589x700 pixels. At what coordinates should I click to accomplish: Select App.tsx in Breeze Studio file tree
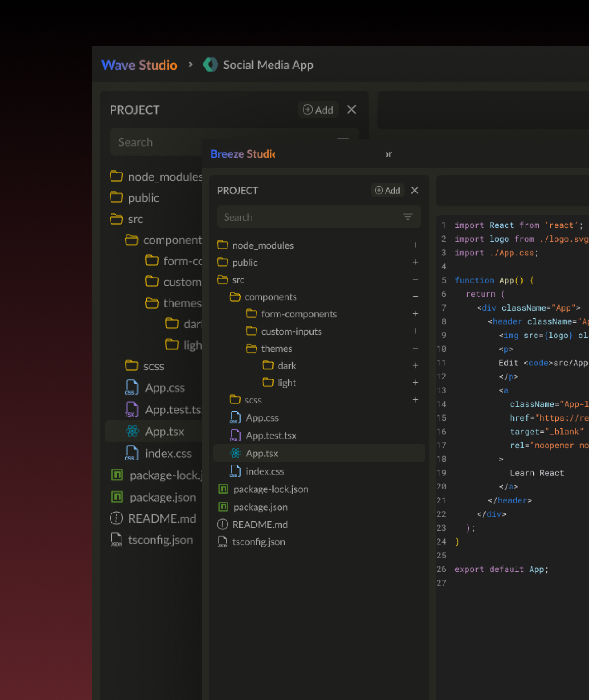[319, 453]
